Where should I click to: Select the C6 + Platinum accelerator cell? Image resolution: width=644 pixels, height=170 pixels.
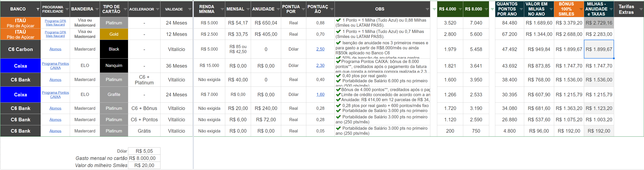pyautogui.click(x=144, y=80)
